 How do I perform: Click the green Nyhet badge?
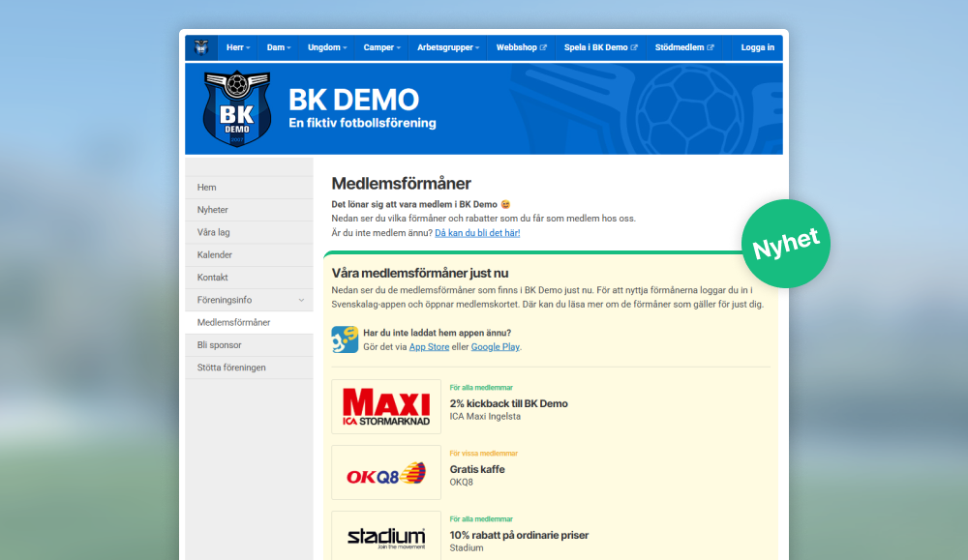[786, 244]
